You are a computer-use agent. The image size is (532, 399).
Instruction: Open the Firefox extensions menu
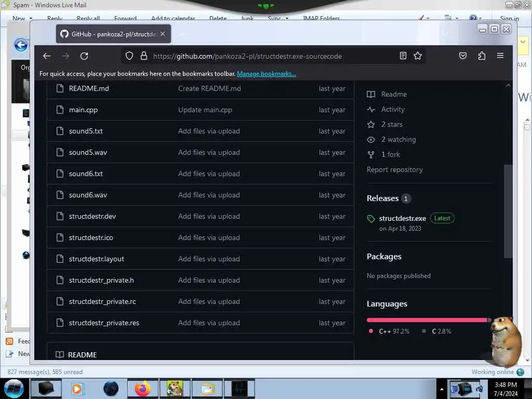click(x=482, y=56)
